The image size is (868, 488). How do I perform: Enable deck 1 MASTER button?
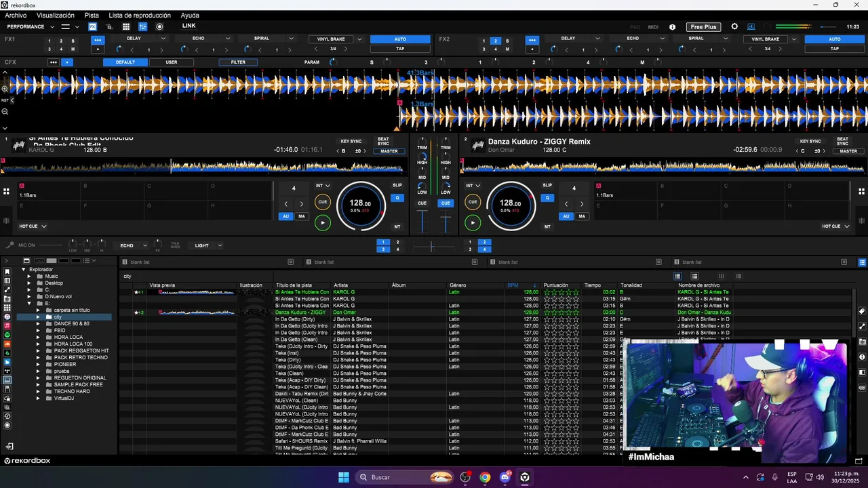click(x=389, y=151)
